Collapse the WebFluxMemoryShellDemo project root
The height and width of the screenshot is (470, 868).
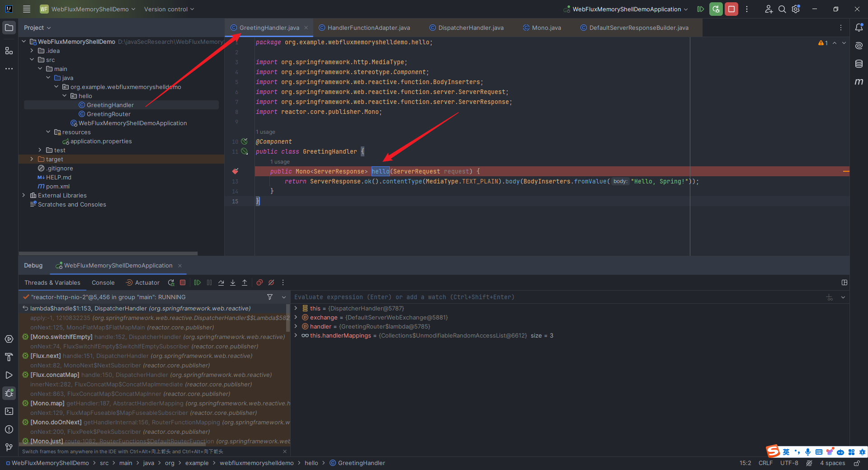24,42
